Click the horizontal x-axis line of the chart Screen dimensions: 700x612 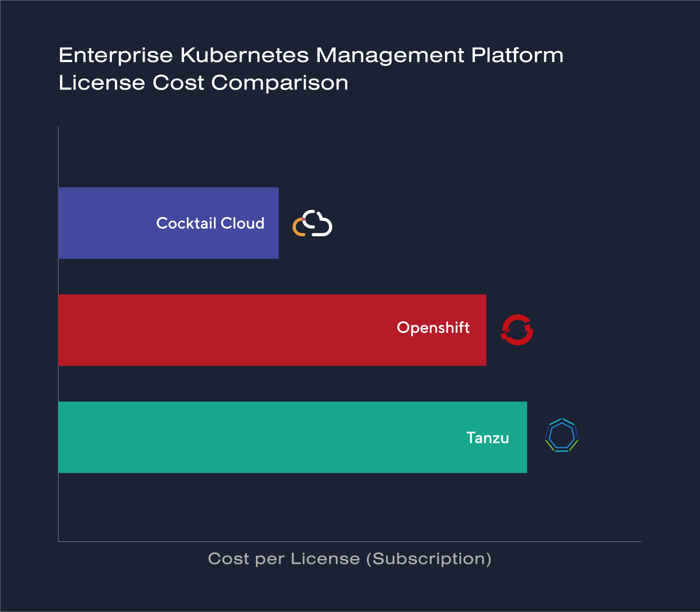pyautogui.click(x=349, y=542)
